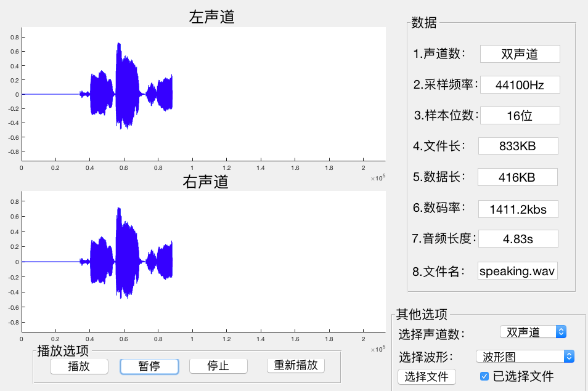This screenshot has width=588, height=391.
Task: Select the 数码率 field showing 1411.2kbs
Action: pos(520,209)
